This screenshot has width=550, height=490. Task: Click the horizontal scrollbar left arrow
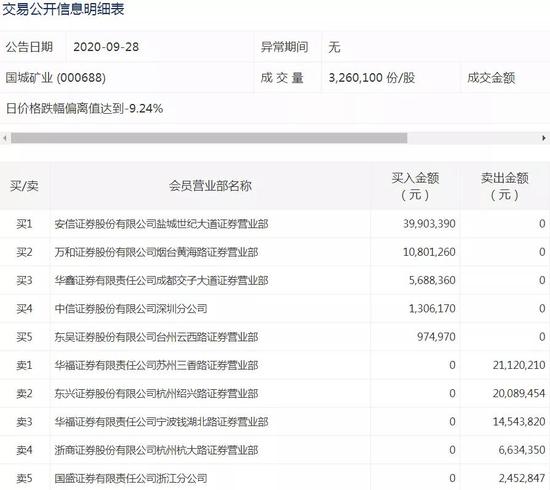[x=5, y=138]
